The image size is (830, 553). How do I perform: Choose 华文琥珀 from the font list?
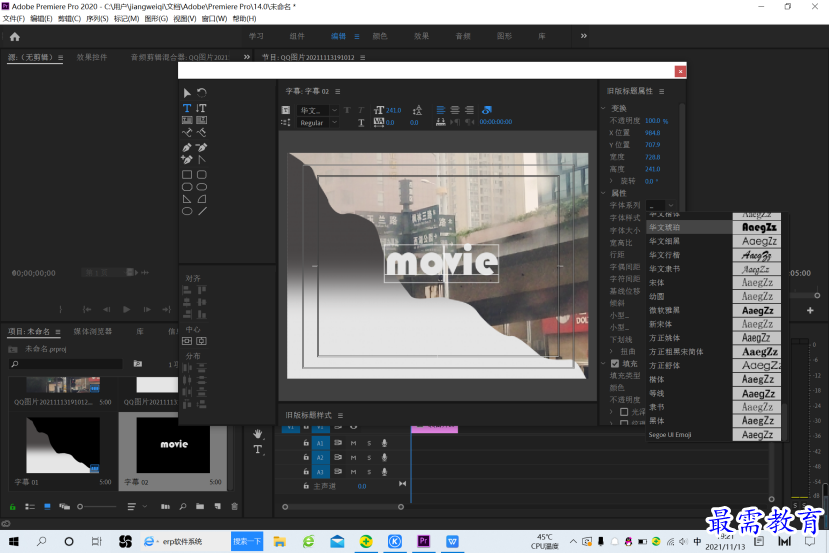click(715, 228)
